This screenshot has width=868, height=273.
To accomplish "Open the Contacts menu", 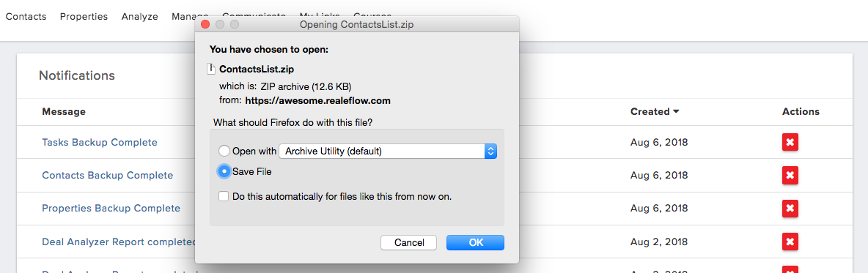I will (x=26, y=17).
